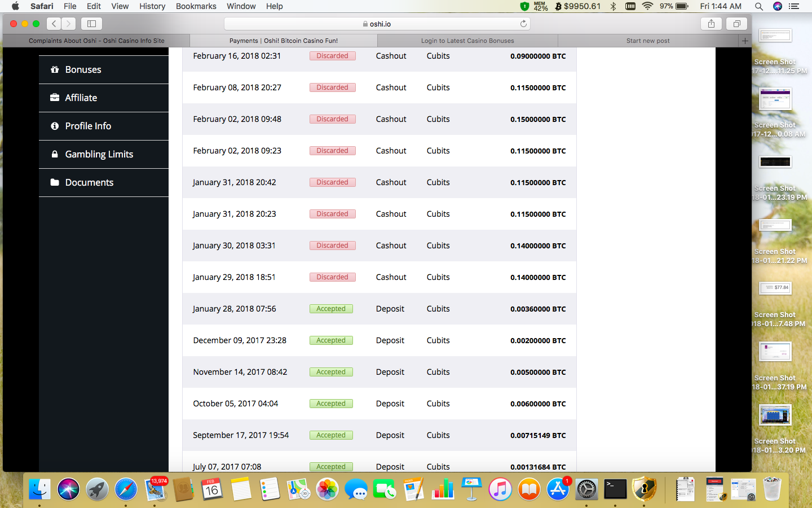Open the File menu
This screenshot has width=812, height=508.
pyautogui.click(x=70, y=6)
